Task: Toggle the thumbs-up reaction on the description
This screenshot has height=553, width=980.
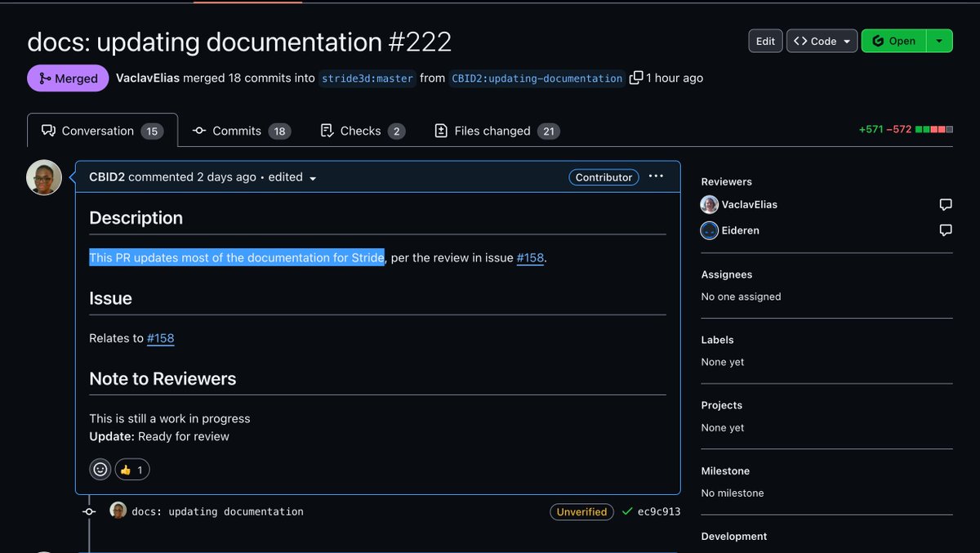Action: pos(131,469)
